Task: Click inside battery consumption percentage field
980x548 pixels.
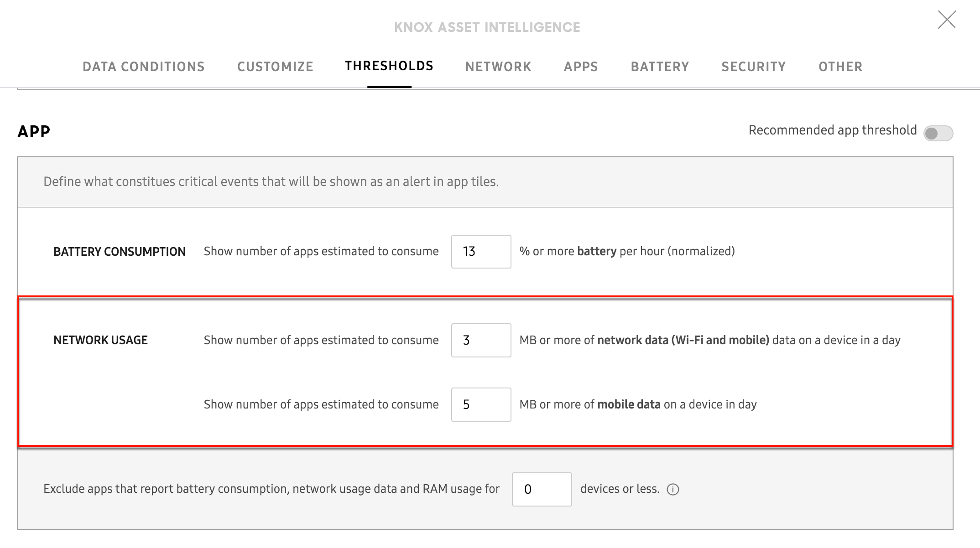Action: [x=480, y=252]
